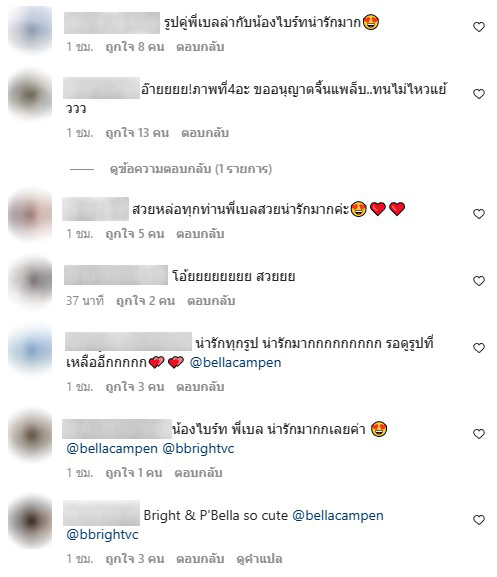Image resolution: width=497 pixels, height=577 pixels.
Task: Open @bellacampen mention in น่ารักทุกรูป comment
Action: [x=235, y=363]
